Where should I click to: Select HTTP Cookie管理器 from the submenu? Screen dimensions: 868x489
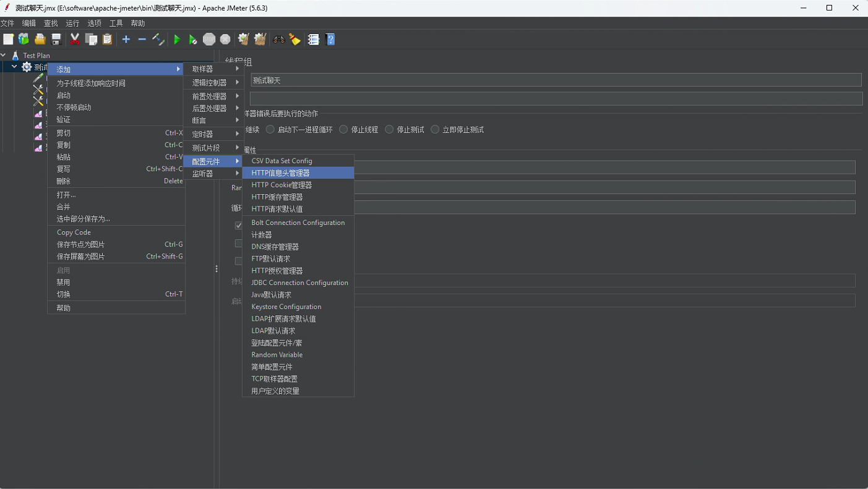[x=283, y=184]
